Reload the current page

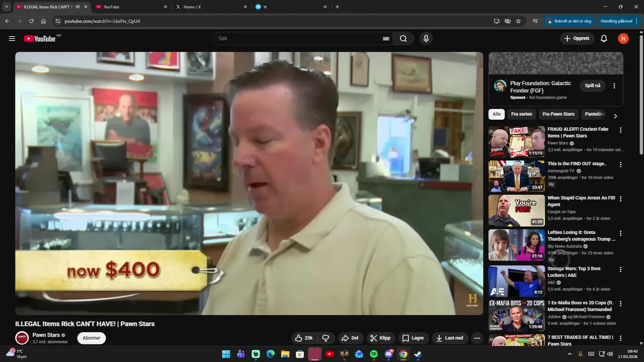(x=31, y=21)
